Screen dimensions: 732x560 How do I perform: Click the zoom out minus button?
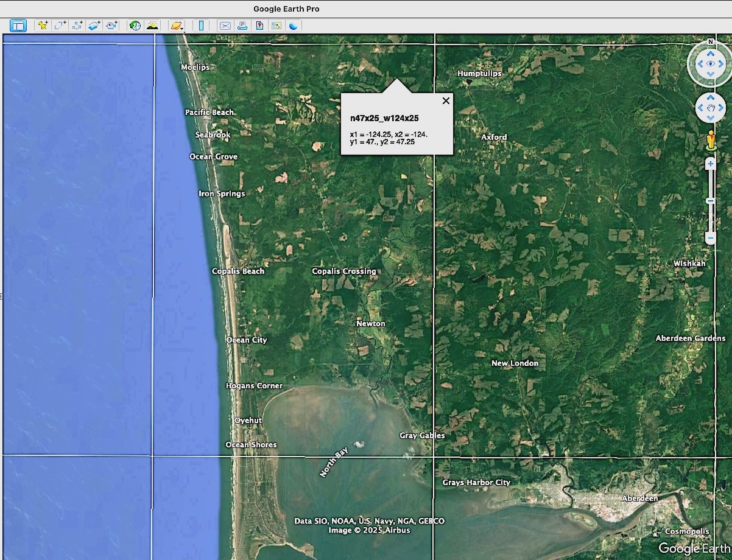click(710, 237)
